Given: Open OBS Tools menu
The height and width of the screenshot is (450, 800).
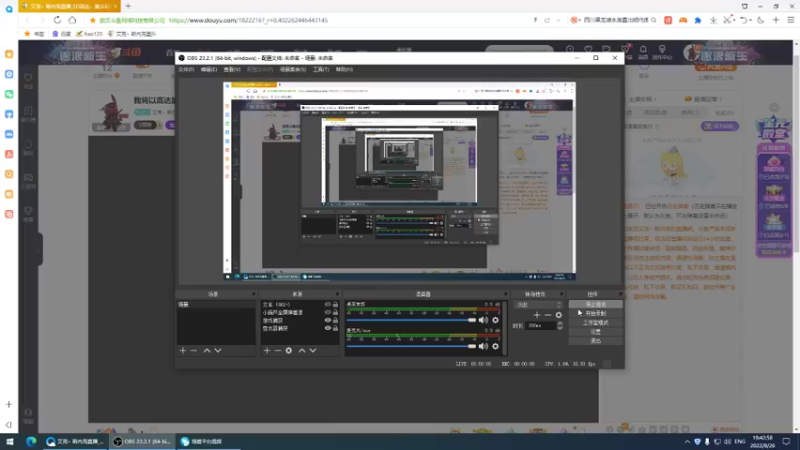Looking at the screenshot, I should (321, 69).
